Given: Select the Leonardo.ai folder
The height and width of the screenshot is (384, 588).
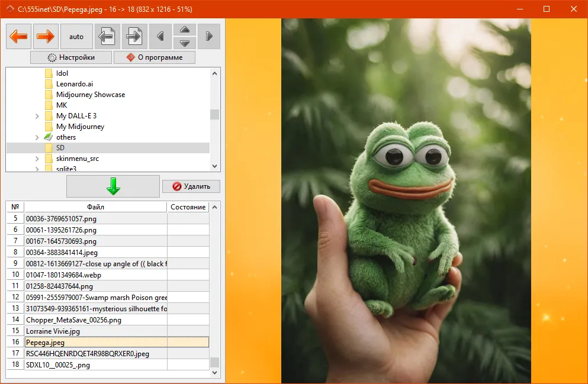Looking at the screenshot, I should coord(75,84).
